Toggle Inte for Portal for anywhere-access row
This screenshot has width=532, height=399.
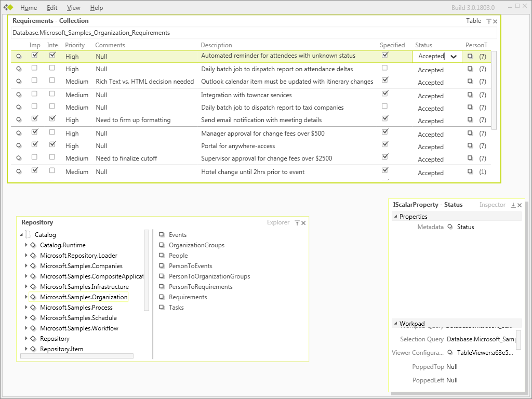(52, 144)
